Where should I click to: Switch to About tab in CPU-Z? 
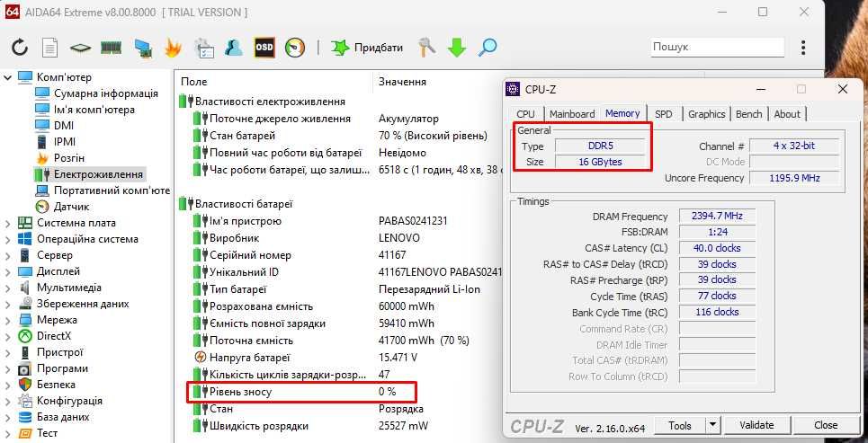[787, 114]
